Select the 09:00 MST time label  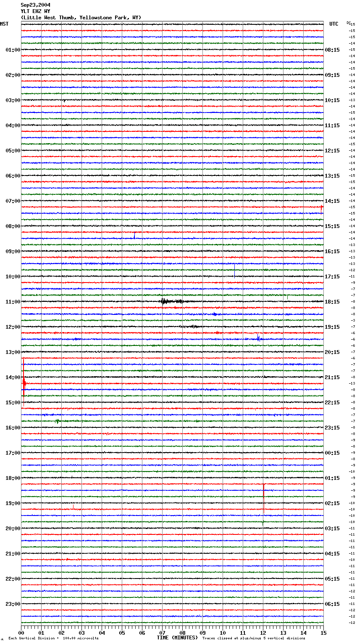pyautogui.click(x=13, y=251)
